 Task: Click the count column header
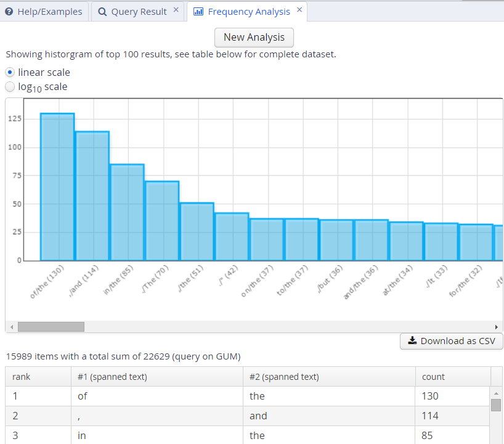(x=433, y=377)
